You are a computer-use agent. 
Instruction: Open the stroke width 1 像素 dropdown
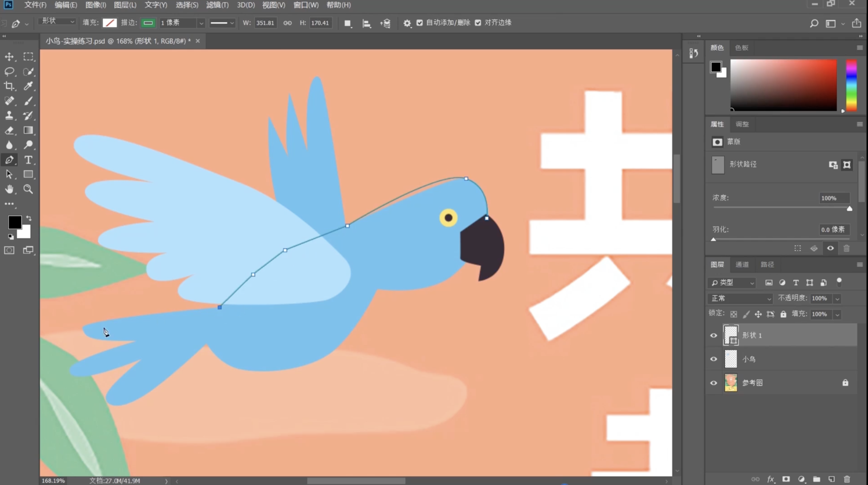pyautogui.click(x=201, y=23)
